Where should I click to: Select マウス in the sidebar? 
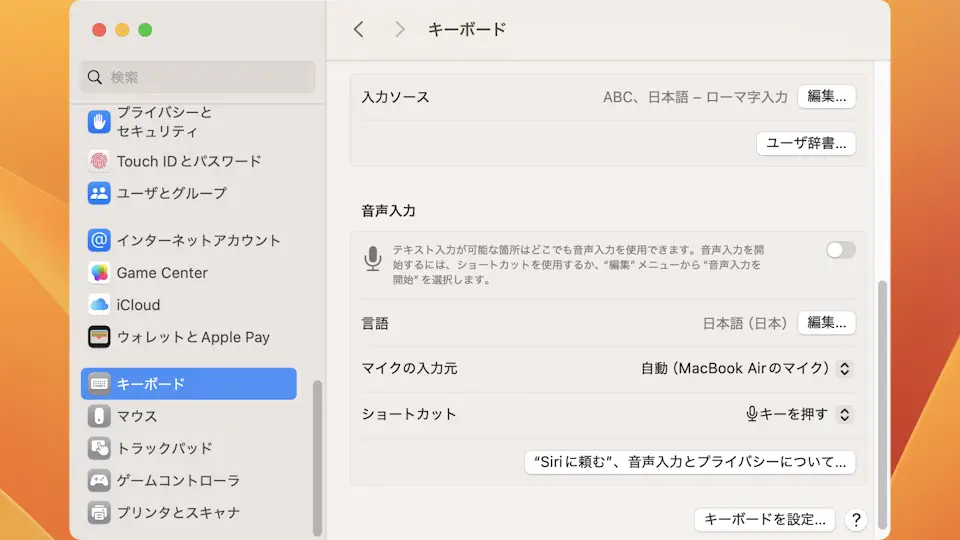click(137, 416)
